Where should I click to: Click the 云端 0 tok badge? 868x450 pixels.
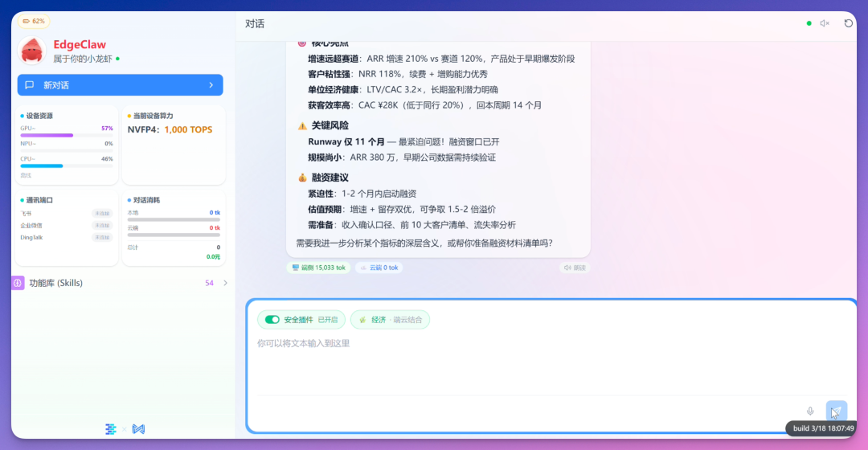tap(379, 268)
